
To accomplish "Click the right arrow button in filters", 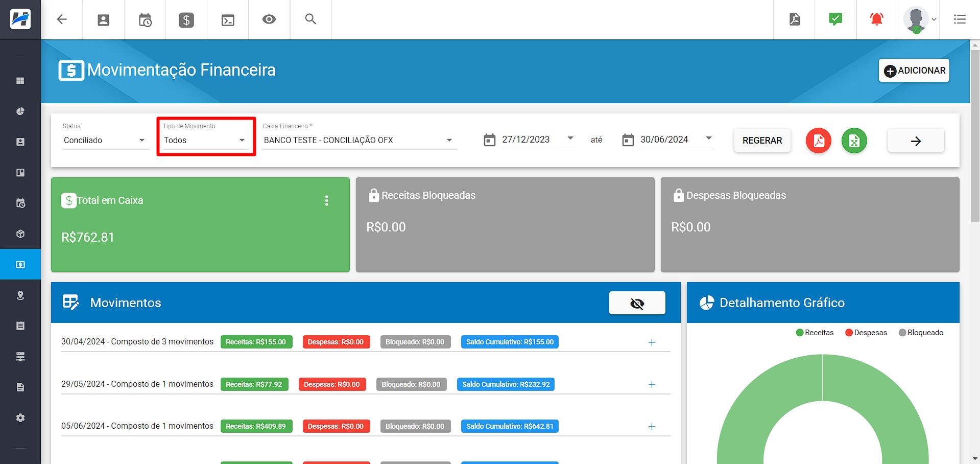I will [916, 141].
